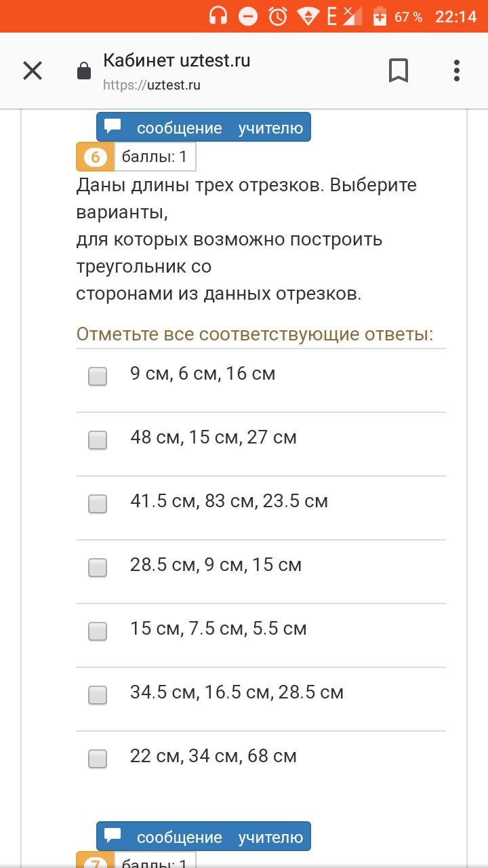Open the three-dot overflow menu
The image size is (488, 868).
tap(457, 71)
